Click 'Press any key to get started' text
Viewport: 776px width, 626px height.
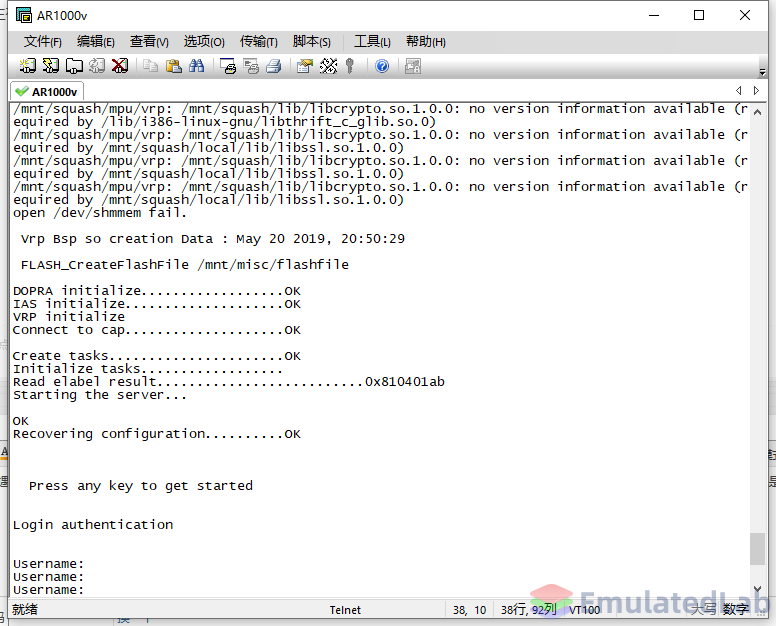point(141,485)
